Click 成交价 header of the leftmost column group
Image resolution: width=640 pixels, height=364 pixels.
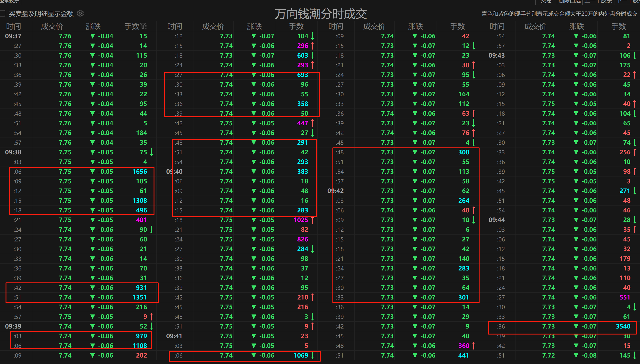52,26
